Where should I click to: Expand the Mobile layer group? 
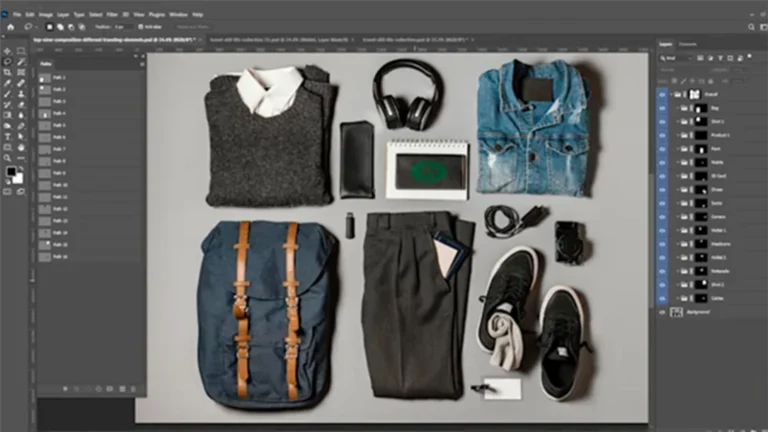point(678,162)
